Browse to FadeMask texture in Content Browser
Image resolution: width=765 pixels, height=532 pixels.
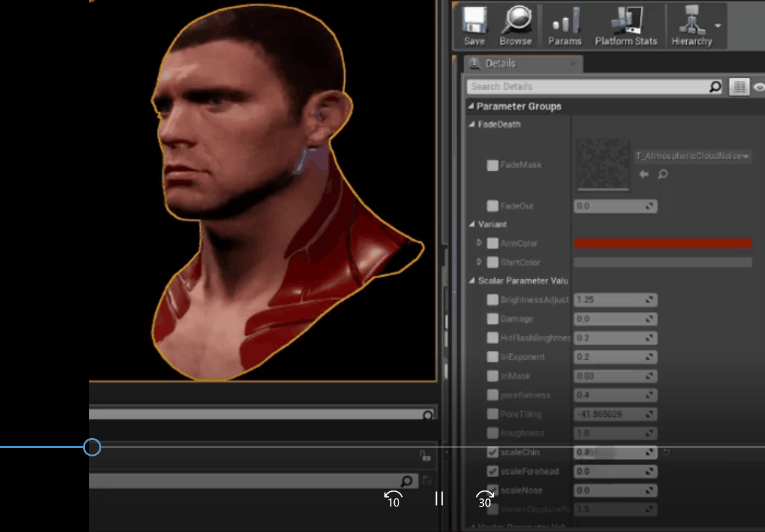point(663,174)
